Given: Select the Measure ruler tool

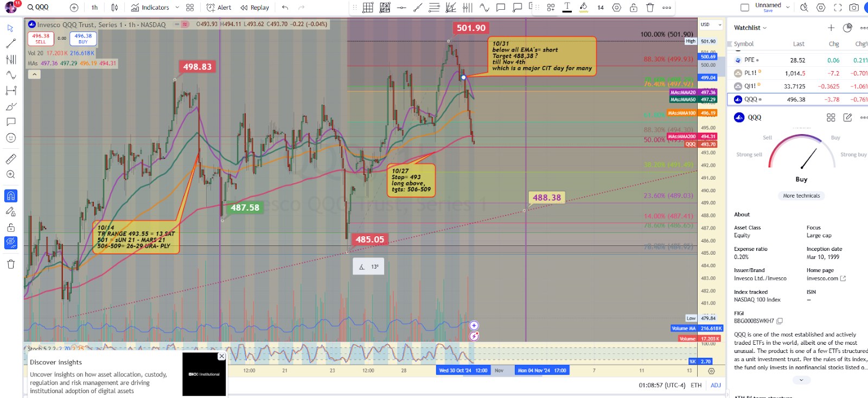Looking at the screenshot, I should [11, 159].
